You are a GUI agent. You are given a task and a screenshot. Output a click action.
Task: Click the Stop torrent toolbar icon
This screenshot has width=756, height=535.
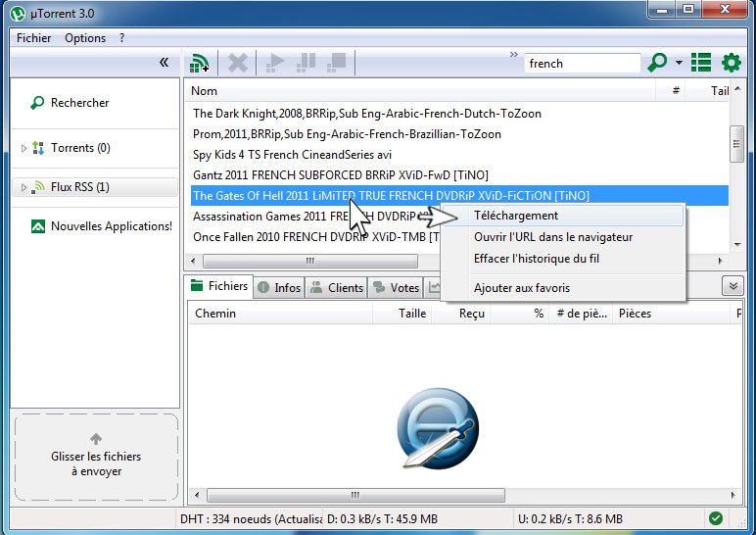(337, 63)
